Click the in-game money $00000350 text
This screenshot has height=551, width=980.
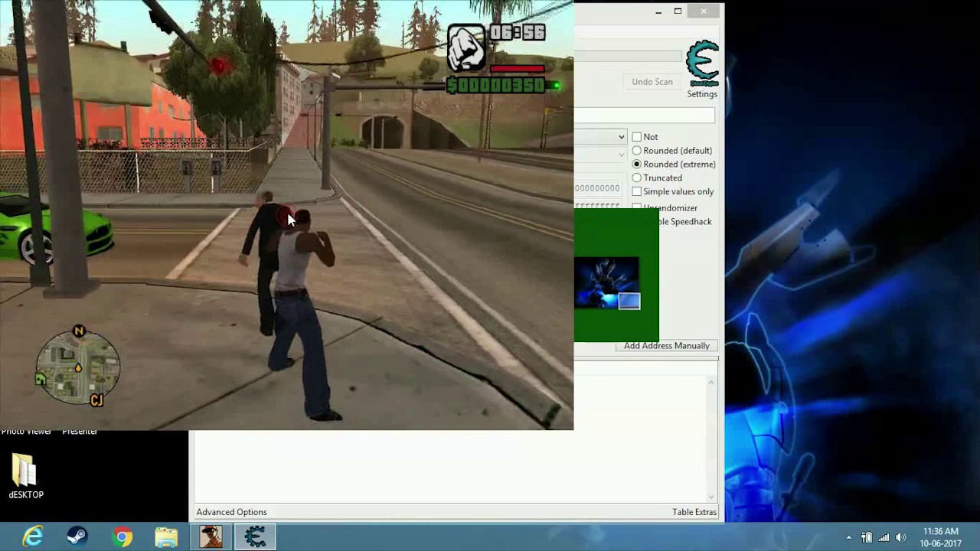tap(495, 86)
